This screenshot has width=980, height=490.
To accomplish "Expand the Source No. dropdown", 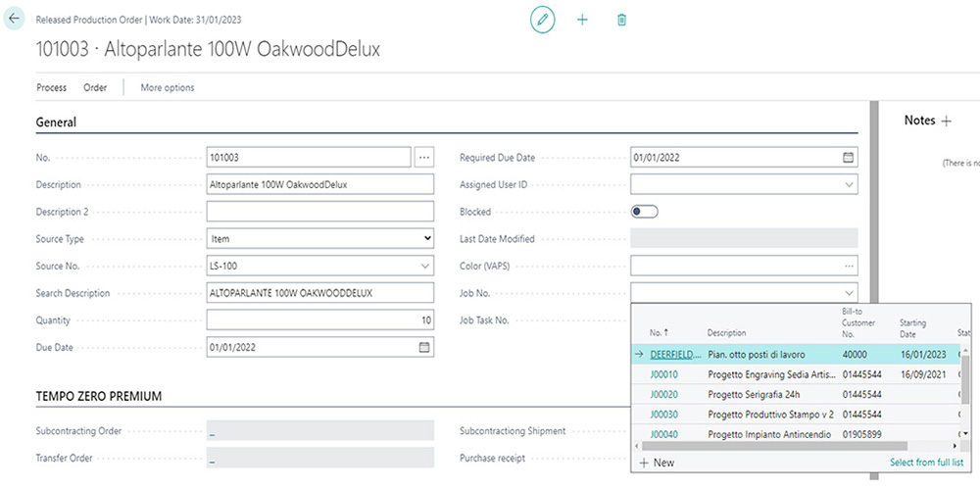I will [424, 266].
